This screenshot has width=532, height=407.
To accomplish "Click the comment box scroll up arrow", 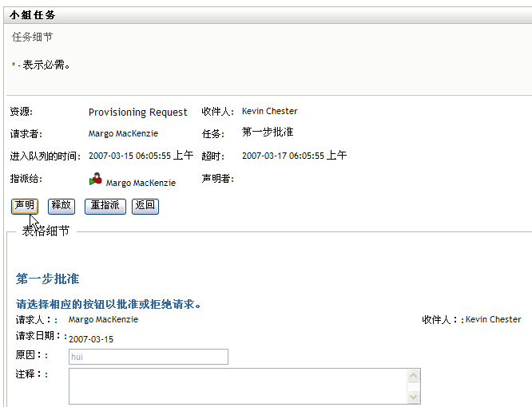I will point(413,376).
